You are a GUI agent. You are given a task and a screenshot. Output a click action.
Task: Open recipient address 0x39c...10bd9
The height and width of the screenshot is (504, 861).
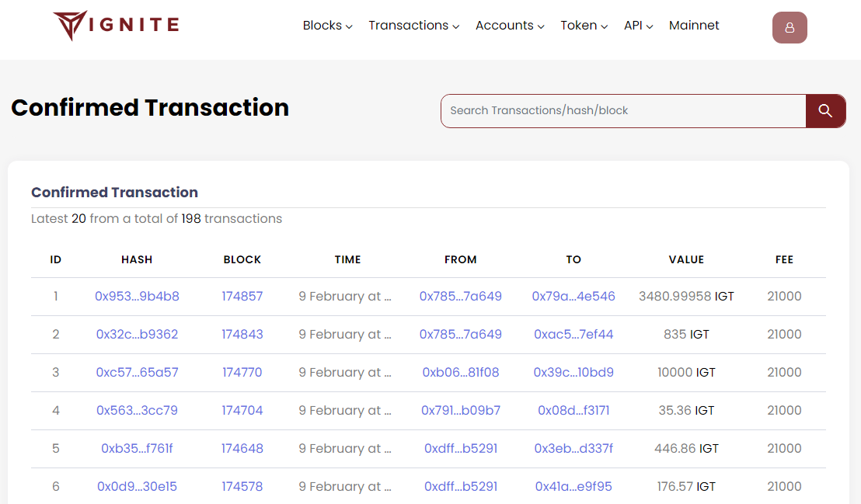[x=573, y=372]
